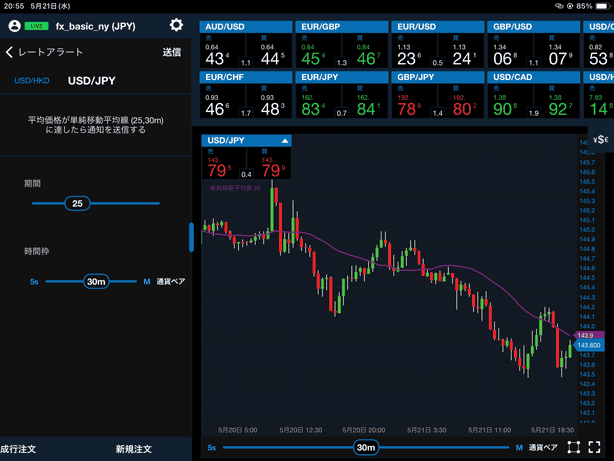Go back from Rate Alert screen
The width and height of the screenshot is (614, 461).
pos(10,52)
